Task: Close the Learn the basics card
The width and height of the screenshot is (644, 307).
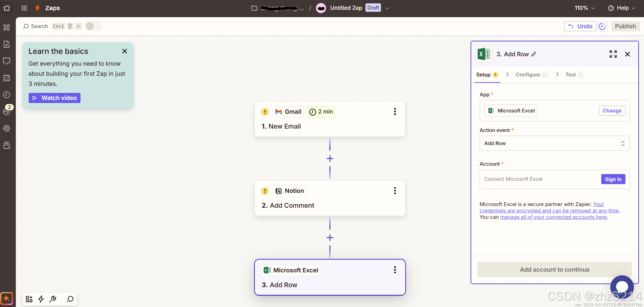Action: coord(125,51)
